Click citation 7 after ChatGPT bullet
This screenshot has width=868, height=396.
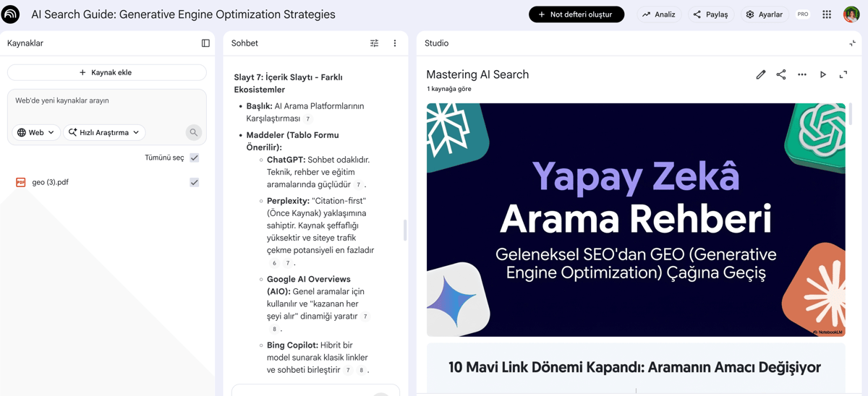tap(358, 185)
